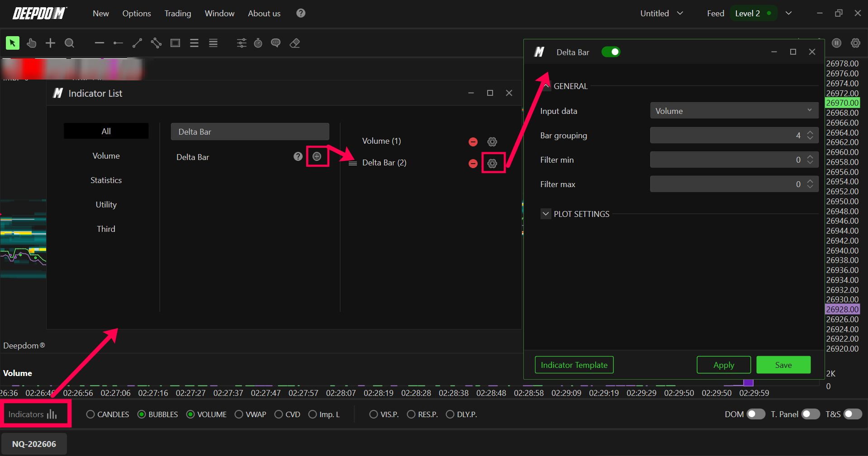Select the Statistics category tab
The image size is (868, 456).
pos(106,180)
